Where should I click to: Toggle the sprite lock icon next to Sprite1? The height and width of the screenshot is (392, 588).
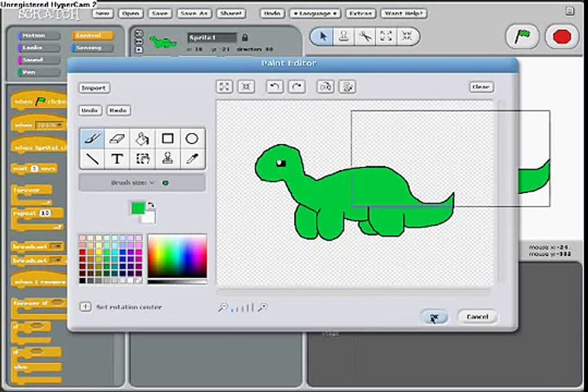(x=244, y=38)
